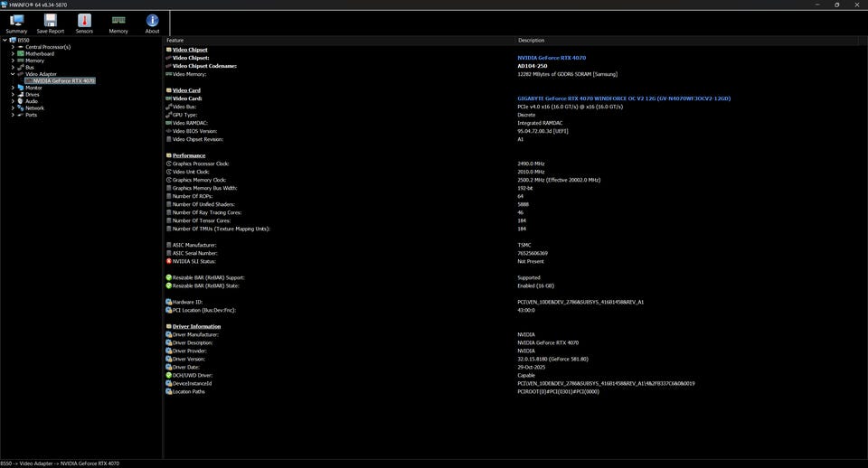Open the Sensors thermometer icon

(x=84, y=21)
